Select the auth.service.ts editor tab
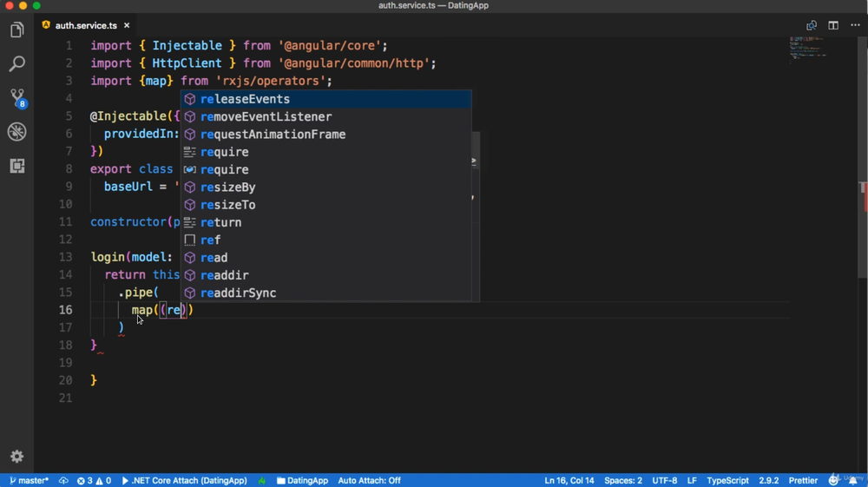868x487 pixels. (x=85, y=26)
